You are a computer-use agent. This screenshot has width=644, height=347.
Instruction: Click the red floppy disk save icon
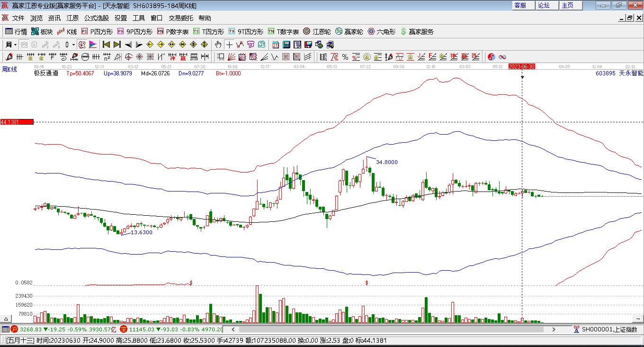(x=308, y=45)
